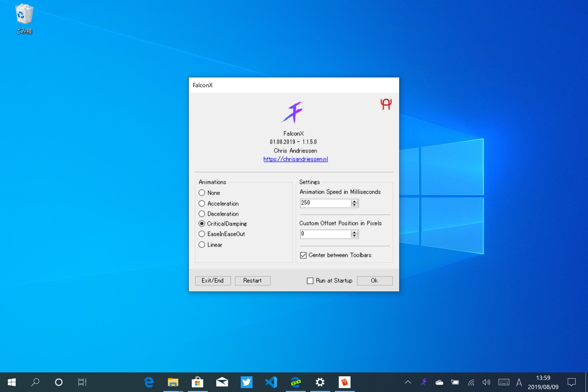588x392 pixels.
Task: Decrease Custom Offset Position with the down arrow
Action: point(354,235)
